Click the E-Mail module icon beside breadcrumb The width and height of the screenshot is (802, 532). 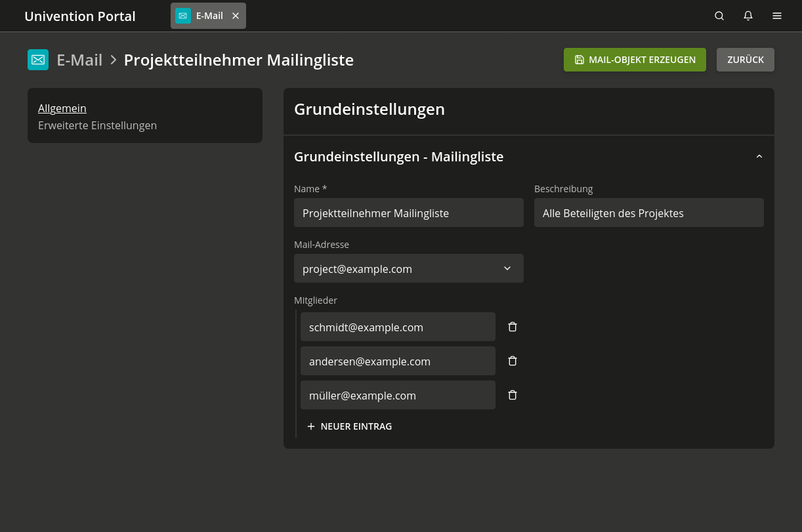click(38, 60)
